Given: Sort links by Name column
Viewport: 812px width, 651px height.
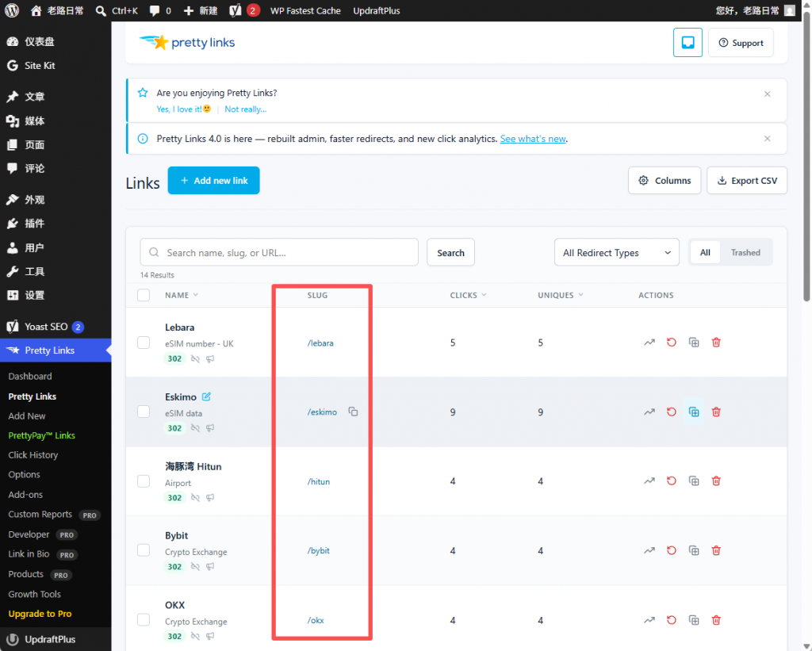Looking at the screenshot, I should click(x=182, y=295).
